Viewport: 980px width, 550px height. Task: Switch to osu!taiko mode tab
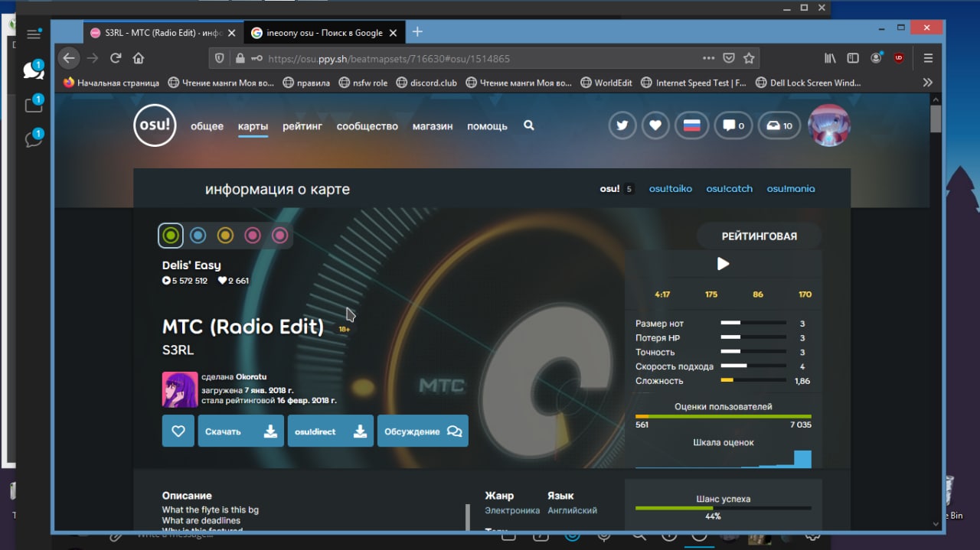click(671, 189)
